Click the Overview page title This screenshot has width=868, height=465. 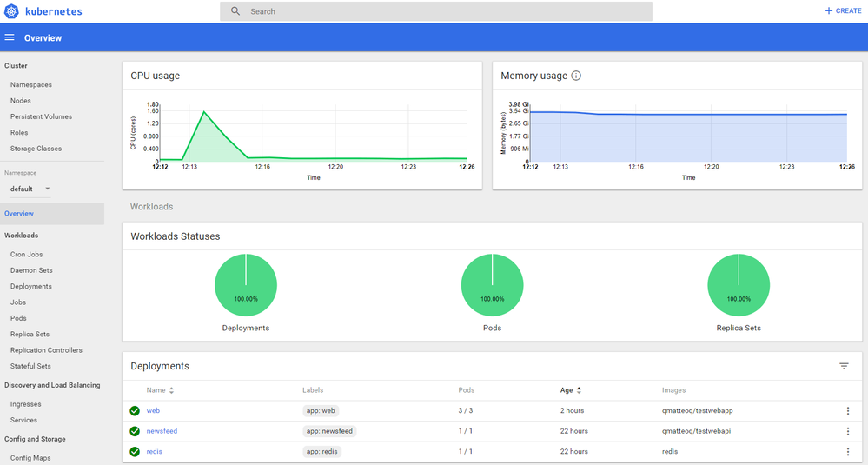pos(43,38)
